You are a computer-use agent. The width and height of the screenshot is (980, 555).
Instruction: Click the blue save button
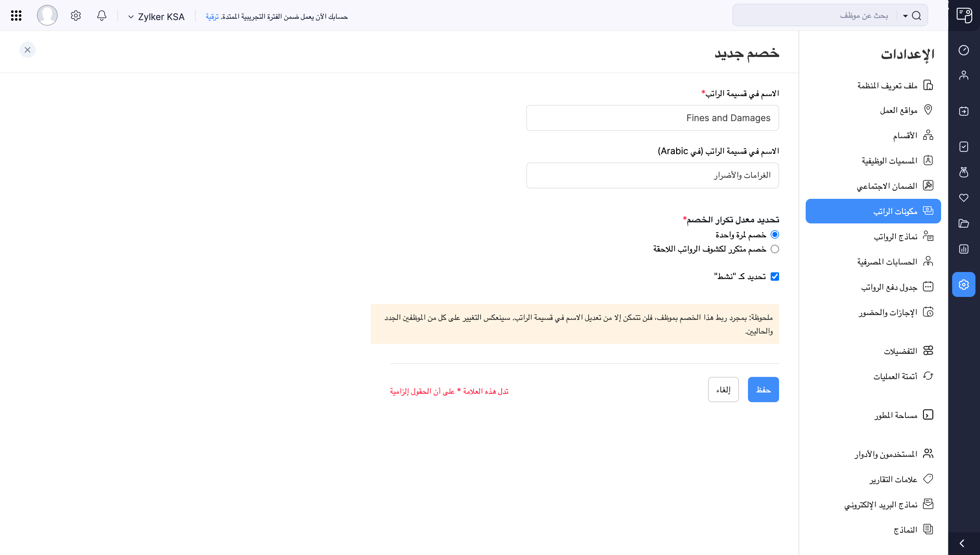pyautogui.click(x=763, y=390)
